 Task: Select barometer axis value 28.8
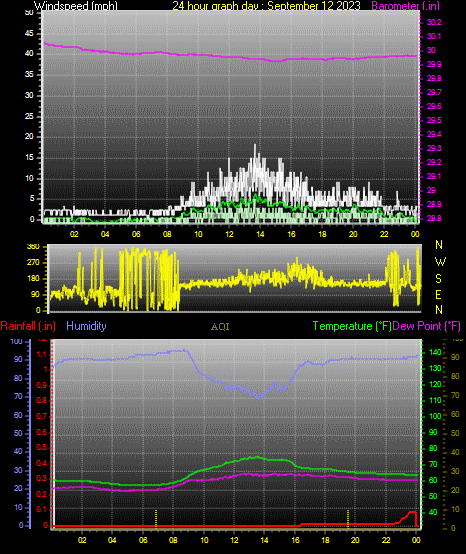click(434, 218)
